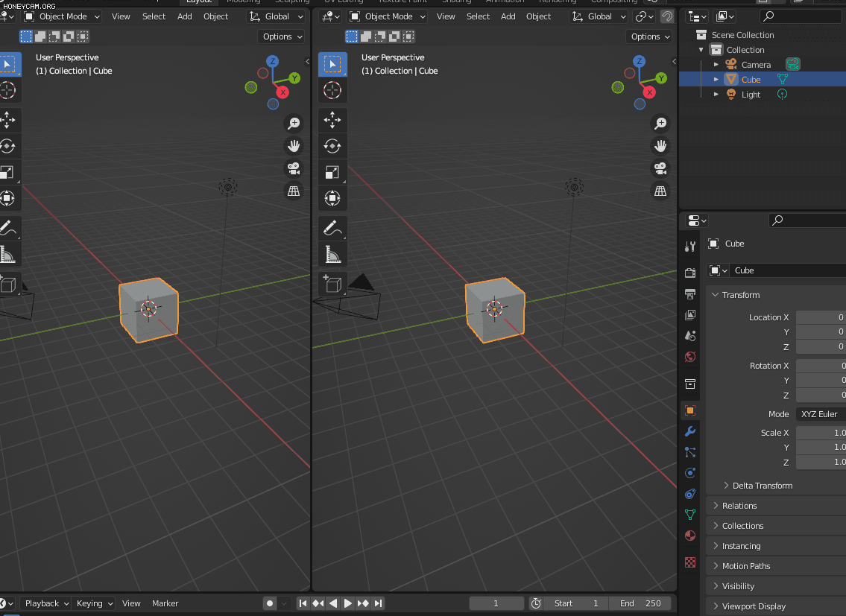Open the Modifiers properties tab
This screenshot has height=616, width=846.
690,431
